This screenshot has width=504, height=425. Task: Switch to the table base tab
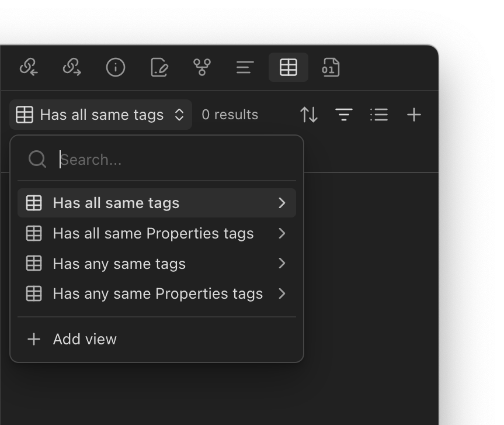pyautogui.click(x=289, y=68)
